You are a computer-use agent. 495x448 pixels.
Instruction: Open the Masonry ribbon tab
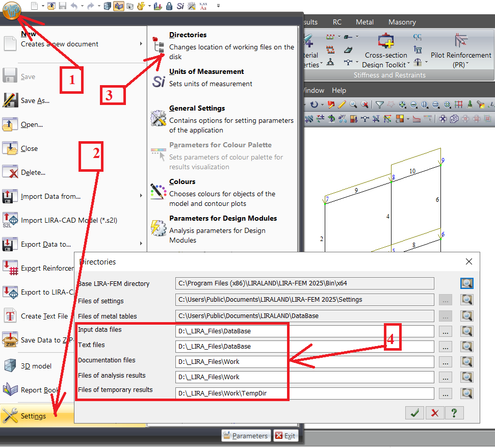(402, 22)
